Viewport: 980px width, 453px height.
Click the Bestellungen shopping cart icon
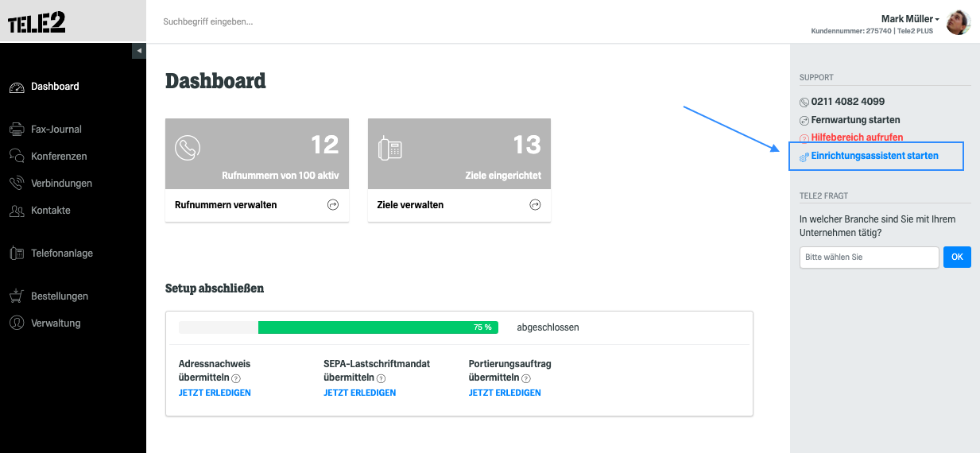(17, 296)
